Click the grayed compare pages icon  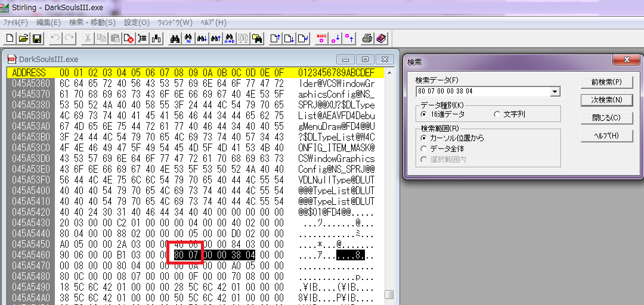[243, 39]
